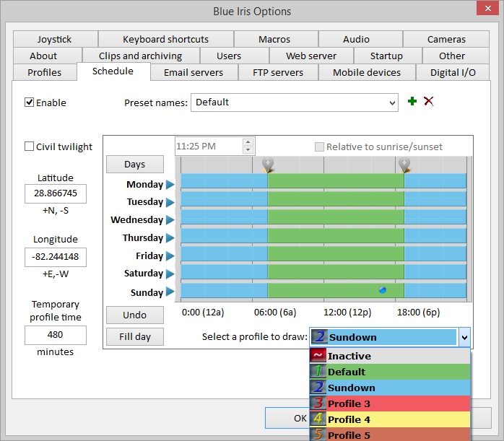
Task: Collapse the profile to draw dropdown arrow
Action: pos(464,337)
